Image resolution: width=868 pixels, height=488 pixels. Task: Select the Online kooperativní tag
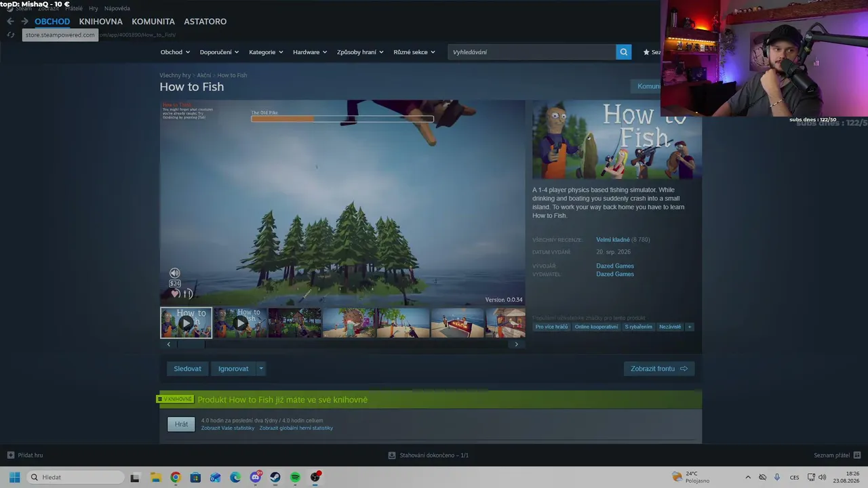click(597, 327)
